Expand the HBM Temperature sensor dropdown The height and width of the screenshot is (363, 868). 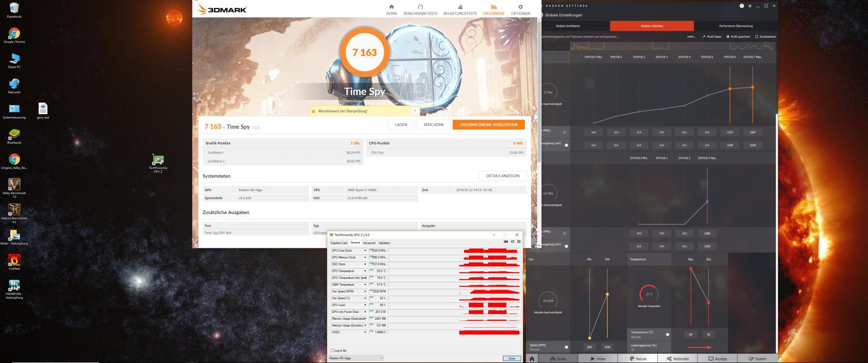click(x=365, y=284)
